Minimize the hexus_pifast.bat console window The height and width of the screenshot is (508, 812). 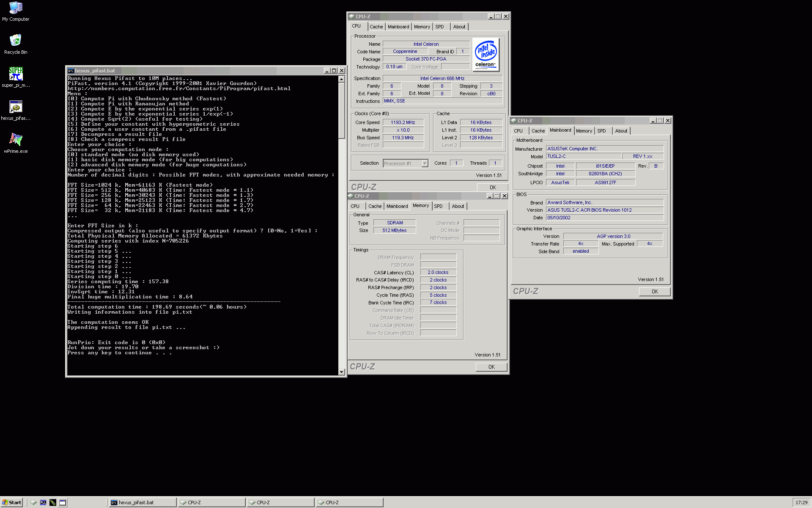coord(326,71)
